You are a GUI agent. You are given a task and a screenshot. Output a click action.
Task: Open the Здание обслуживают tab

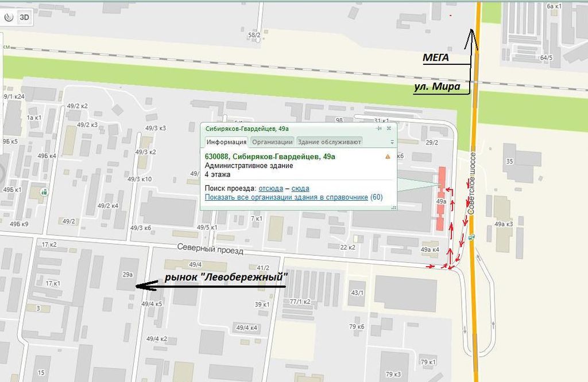point(329,142)
